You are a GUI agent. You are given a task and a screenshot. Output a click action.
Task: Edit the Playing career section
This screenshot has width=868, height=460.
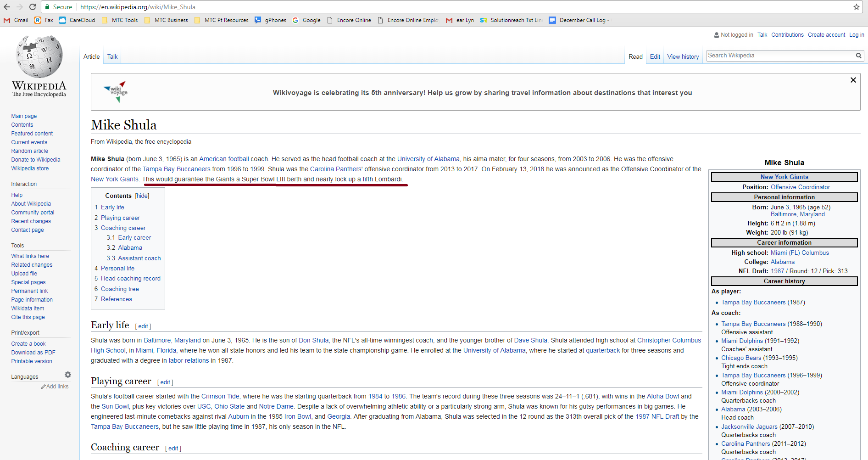click(165, 382)
